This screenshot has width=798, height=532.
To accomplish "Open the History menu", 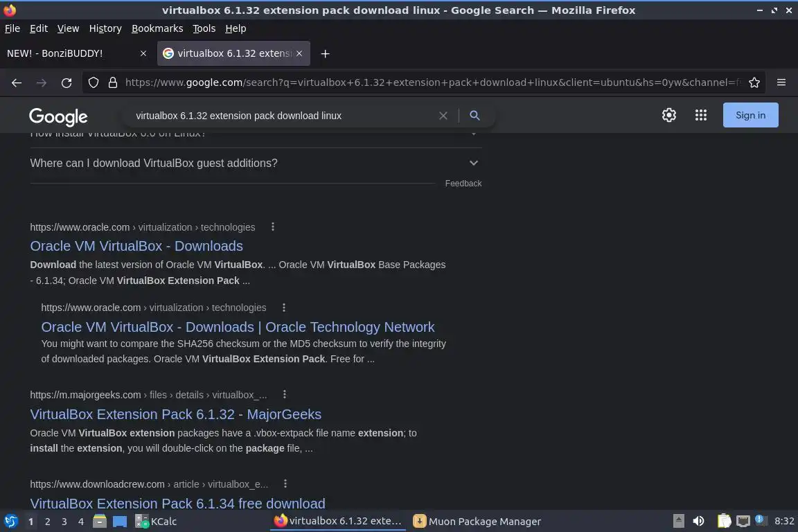I will (x=105, y=28).
